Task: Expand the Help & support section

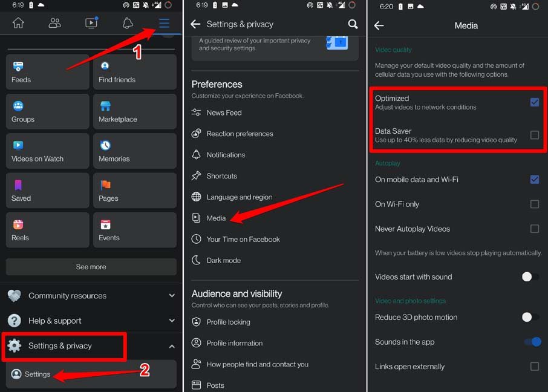Action: (91, 321)
